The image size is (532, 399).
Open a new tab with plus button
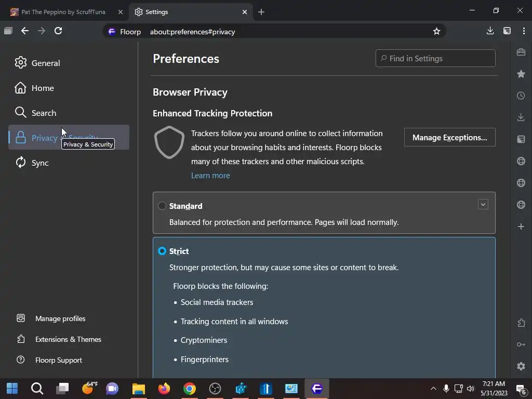[261, 12]
